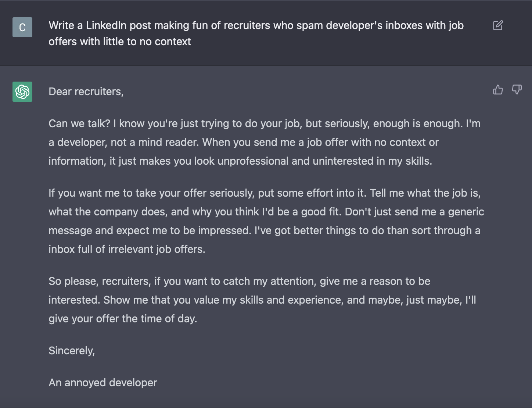Viewport: 532px width, 408px height.
Task: Click the 'An annoyed developer' signature
Action: coord(103,383)
